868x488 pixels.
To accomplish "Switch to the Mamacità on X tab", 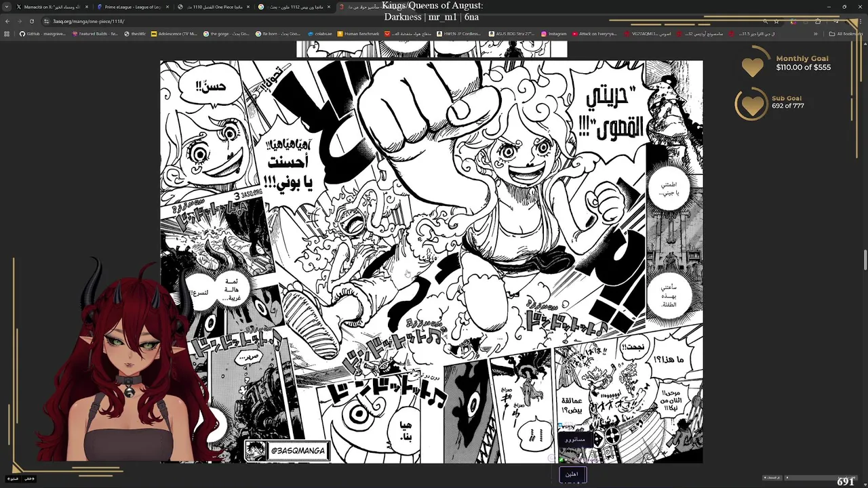I will pos(52,7).
